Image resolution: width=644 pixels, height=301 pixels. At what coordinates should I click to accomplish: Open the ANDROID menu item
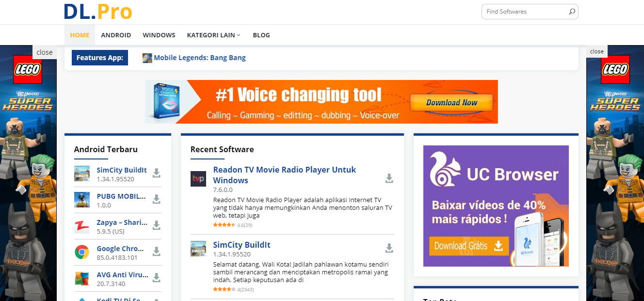116,35
